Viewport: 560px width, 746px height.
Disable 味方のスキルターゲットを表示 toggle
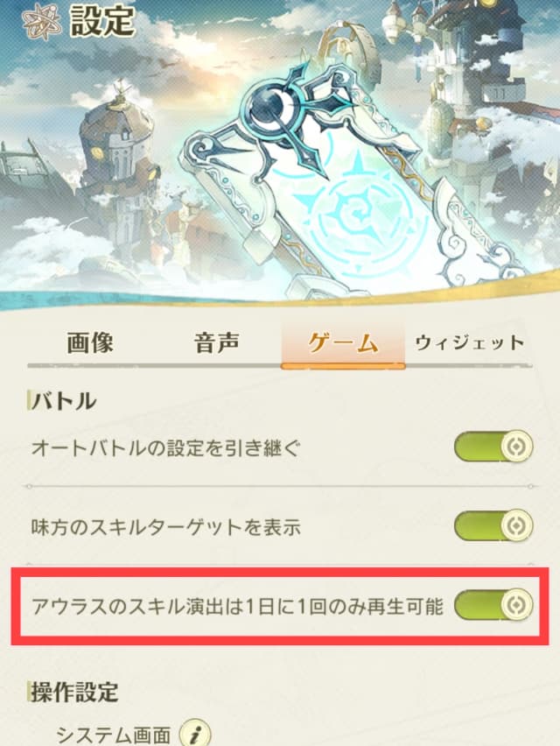tap(493, 525)
